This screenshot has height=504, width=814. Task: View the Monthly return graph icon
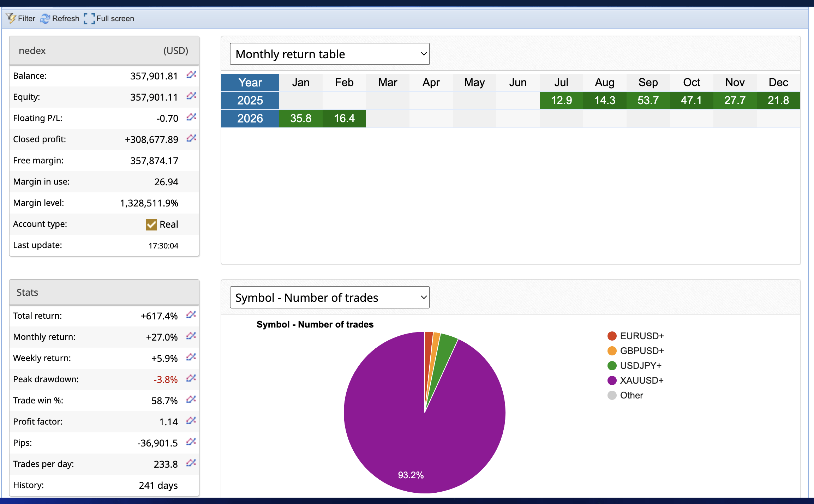[x=191, y=336]
